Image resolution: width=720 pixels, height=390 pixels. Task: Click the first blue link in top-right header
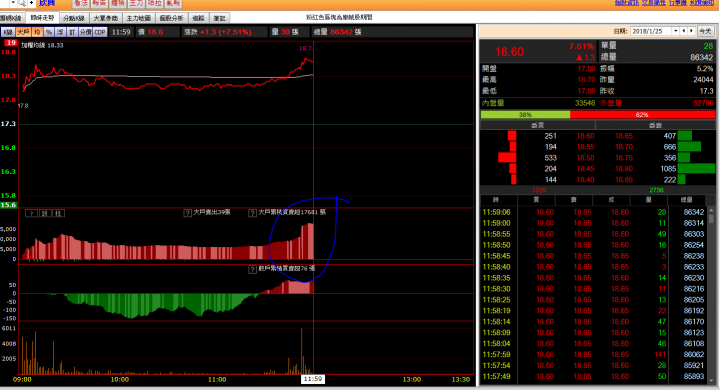click(627, 3)
